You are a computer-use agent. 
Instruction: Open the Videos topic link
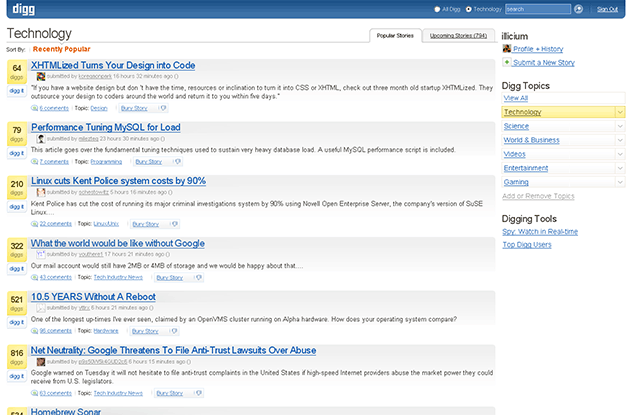(514, 154)
